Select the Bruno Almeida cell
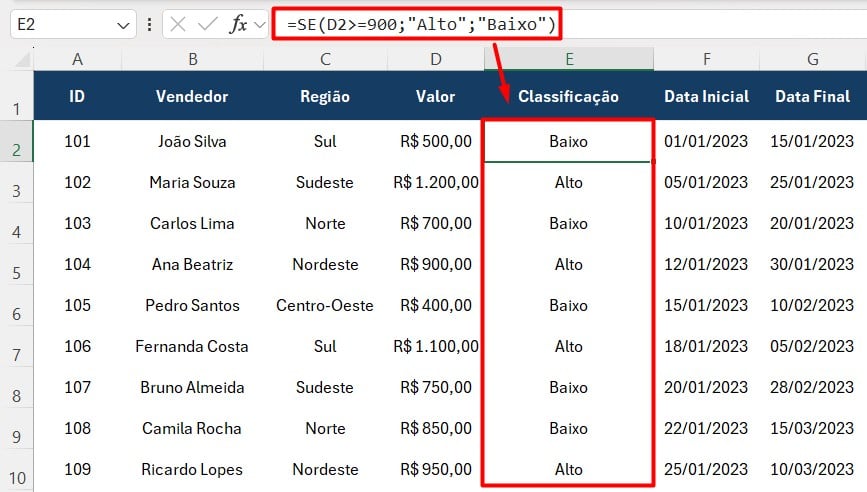This screenshot has height=492, width=867. 192,387
